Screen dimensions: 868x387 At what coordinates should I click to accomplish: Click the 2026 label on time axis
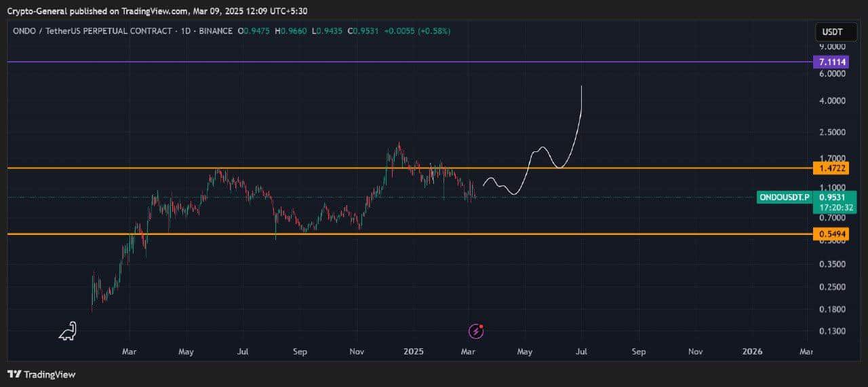[x=752, y=352]
